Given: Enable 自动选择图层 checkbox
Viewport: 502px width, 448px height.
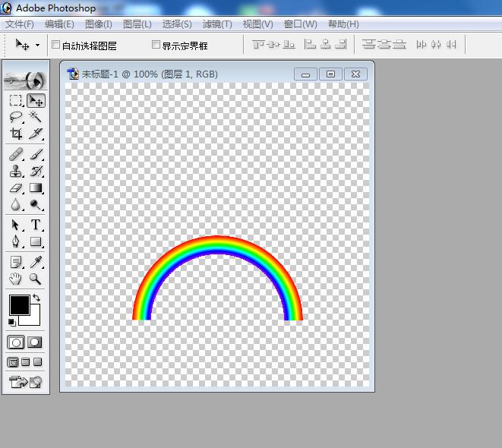Looking at the screenshot, I should click(x=55, y=45).
